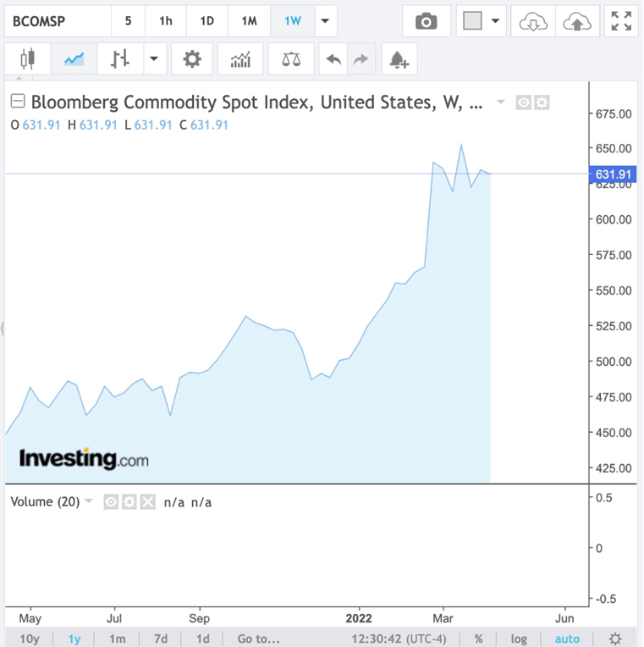Create an alert with the bell icon
644x647 pixels.
pos(399,59)
